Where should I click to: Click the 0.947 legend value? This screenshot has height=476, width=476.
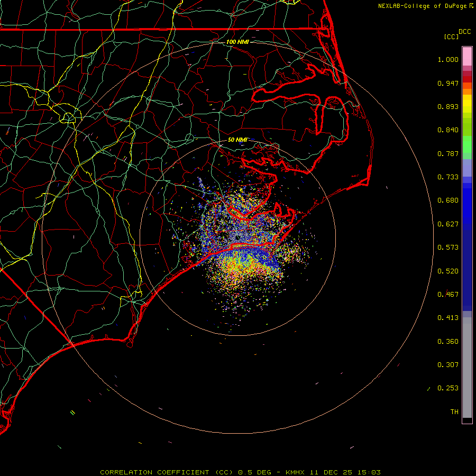448,83
